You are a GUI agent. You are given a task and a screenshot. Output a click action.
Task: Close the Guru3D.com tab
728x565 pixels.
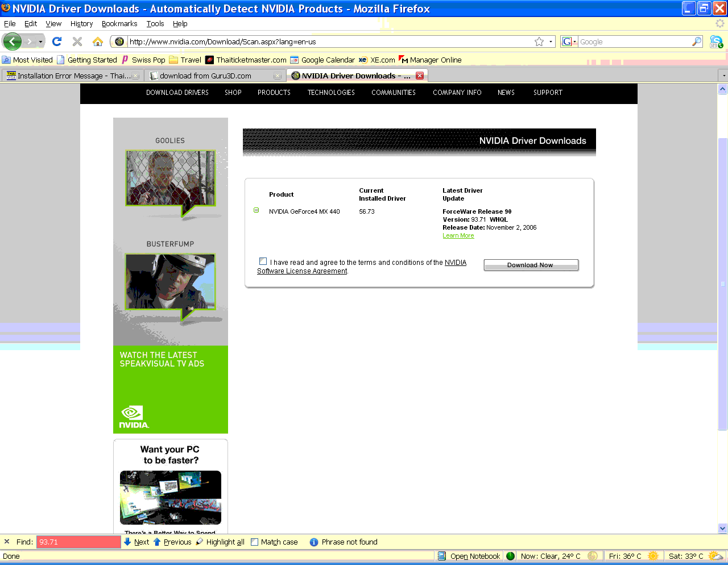click(x=278, y=76)
